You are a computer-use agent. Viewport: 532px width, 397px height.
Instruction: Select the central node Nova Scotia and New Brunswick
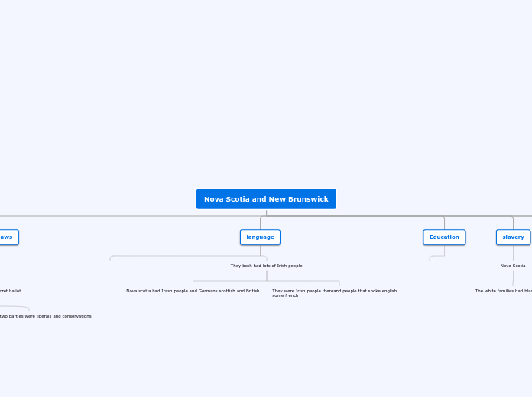pyautogui.click(x=266, y=199)
